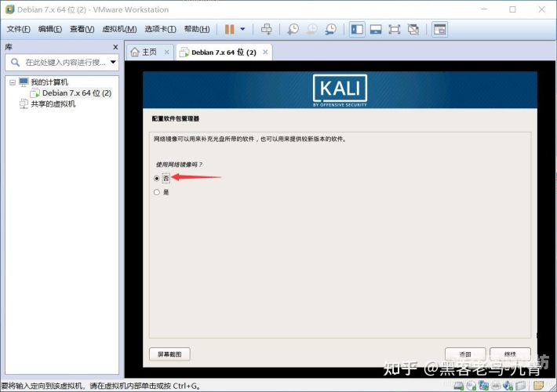557x392 pixels.
Task: Click the 屏幕截图 button
Action: (169, 354)
